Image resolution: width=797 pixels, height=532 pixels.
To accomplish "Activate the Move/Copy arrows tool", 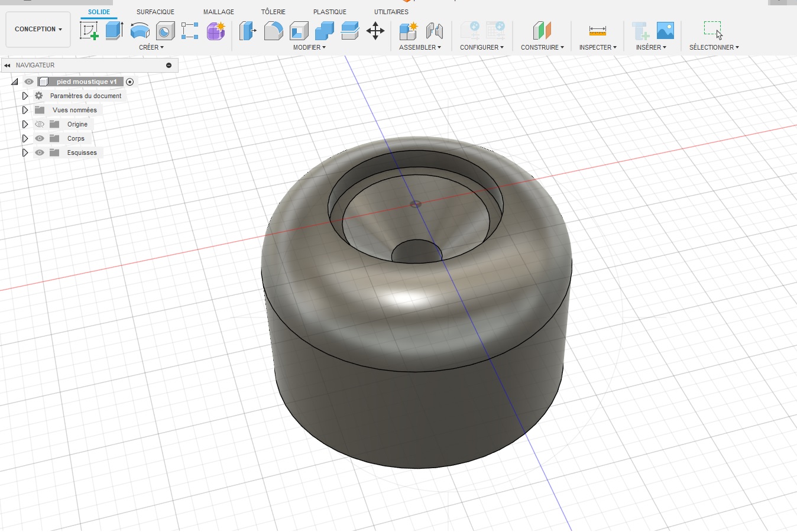I will click(375, 30).
